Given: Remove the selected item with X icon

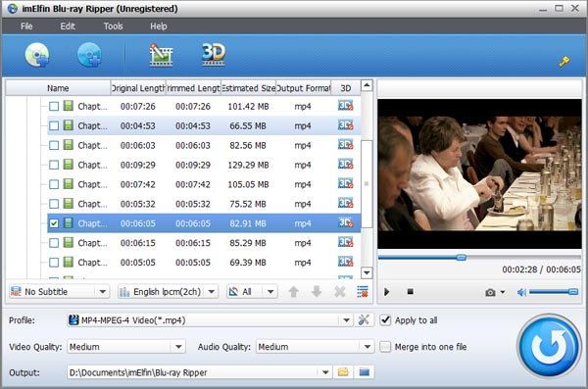Looking at the screenshot, I should (339, 291).
